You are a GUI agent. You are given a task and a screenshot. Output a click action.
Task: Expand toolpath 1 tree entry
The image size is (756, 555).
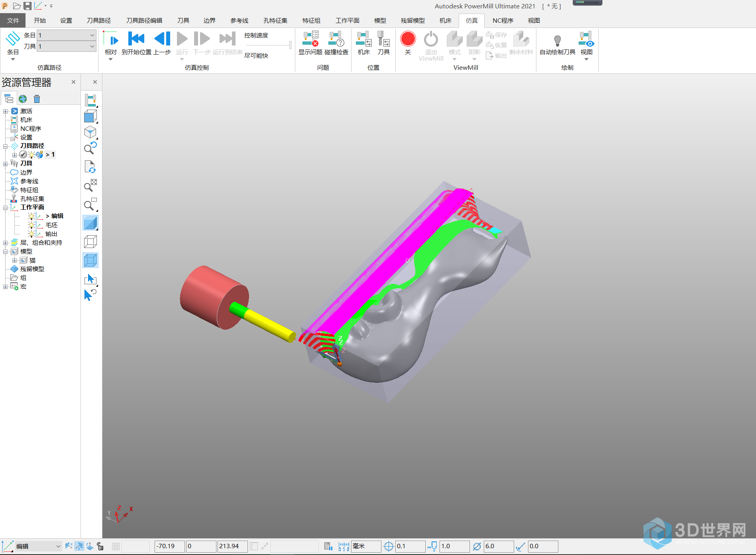[x=14, y=155]
